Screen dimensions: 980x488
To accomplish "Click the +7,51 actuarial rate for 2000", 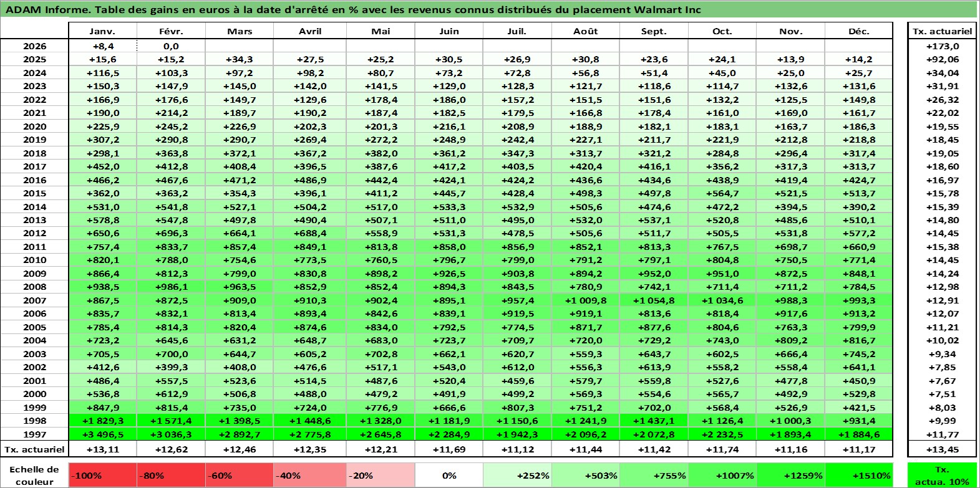I will tap(942, 394).
